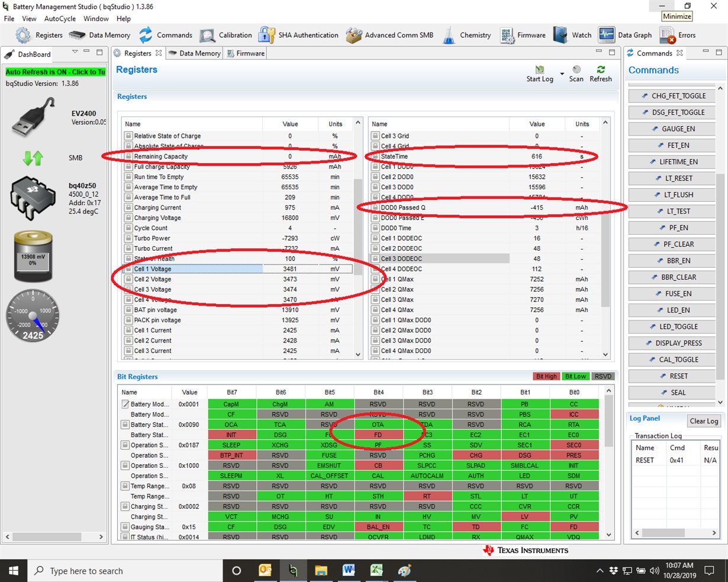
Task: Toggle lock icon for Cell 2 QMax row
Action: 375,290
